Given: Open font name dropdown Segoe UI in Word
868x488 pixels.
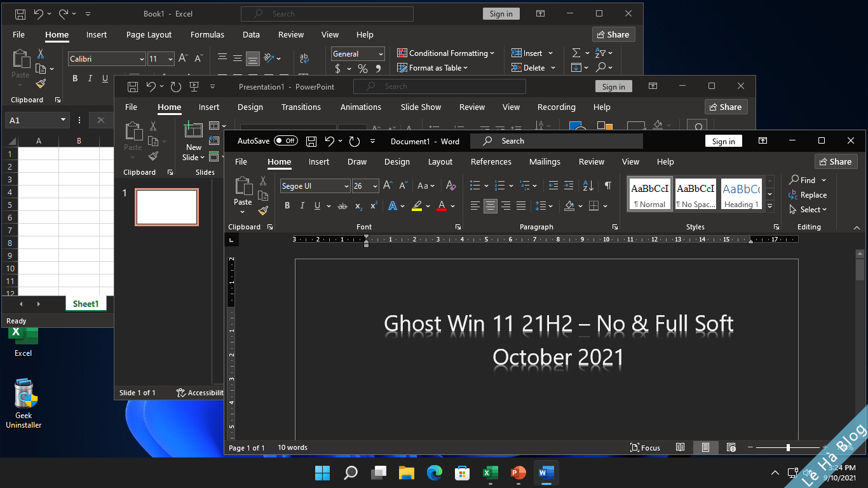Looking at the screenshot, I should (346, 186).
